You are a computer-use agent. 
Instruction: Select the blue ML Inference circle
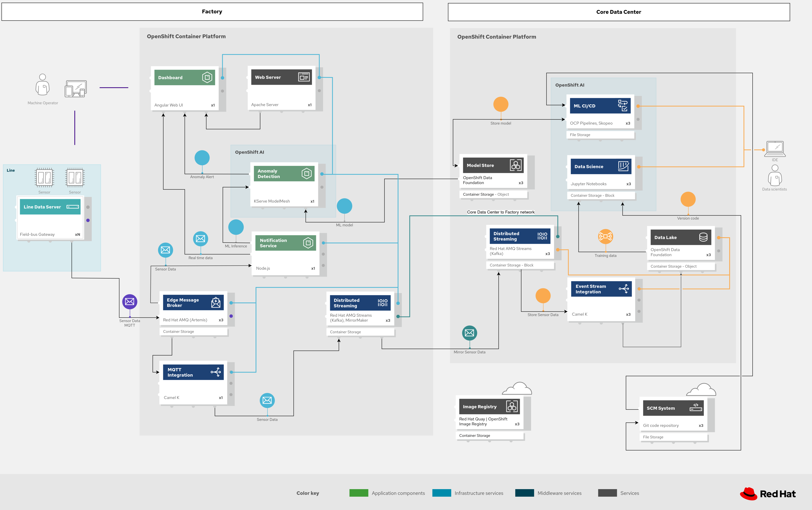236,227
